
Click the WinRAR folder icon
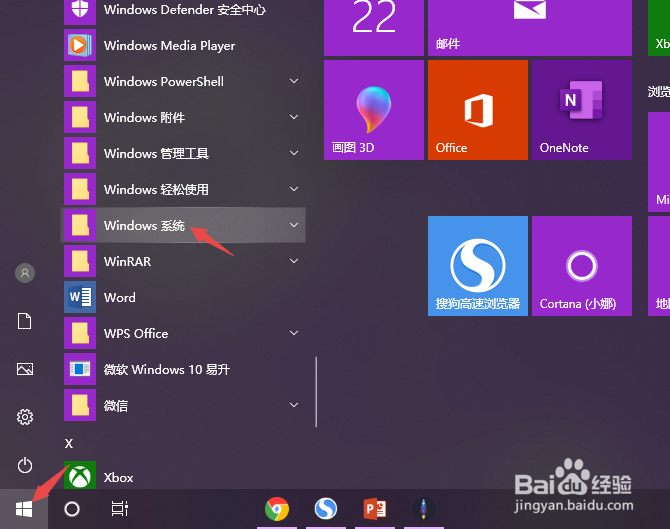point(80,261)
